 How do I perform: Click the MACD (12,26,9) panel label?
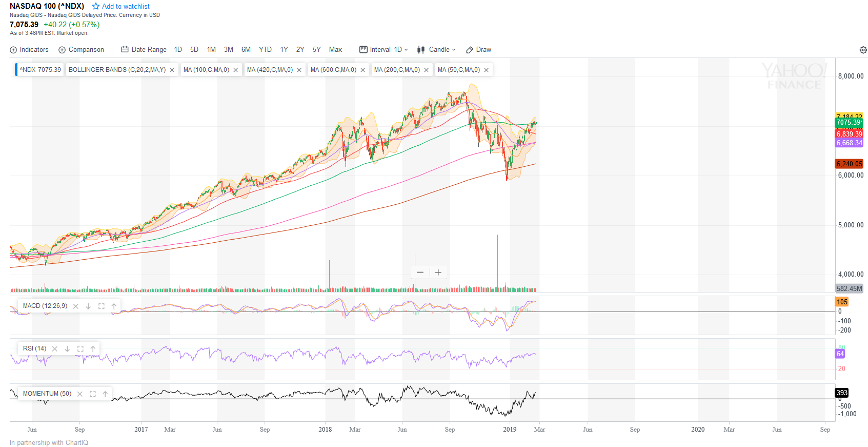pos(45,306)
